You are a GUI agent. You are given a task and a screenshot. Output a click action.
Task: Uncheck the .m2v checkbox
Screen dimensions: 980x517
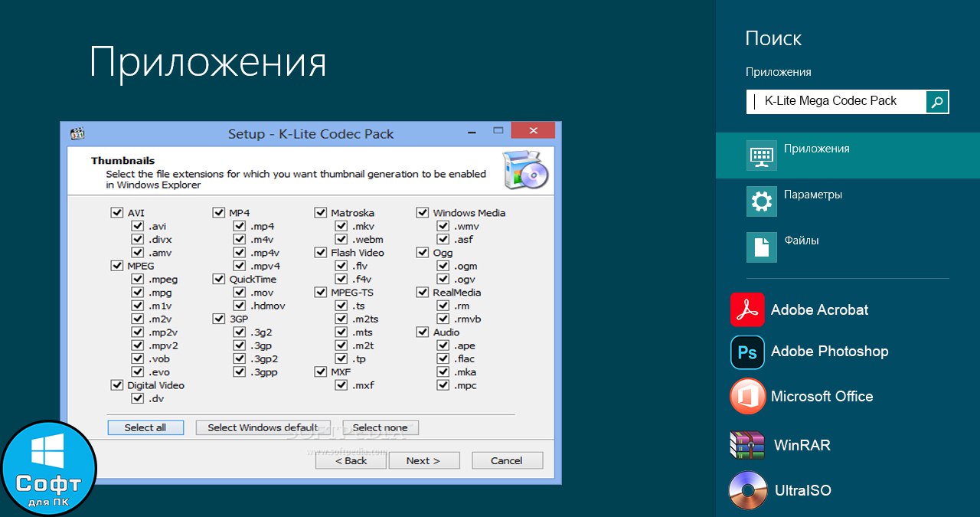tap(137, 319)
